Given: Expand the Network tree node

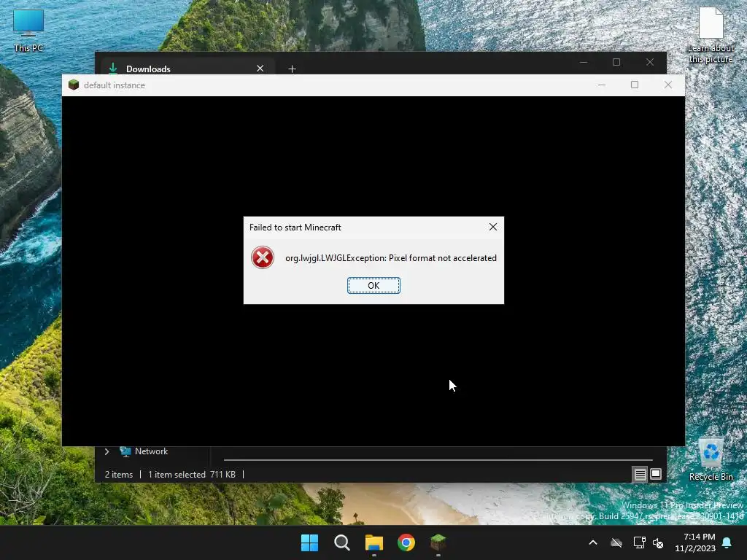Looking at the screenshot, I should [107, 451].
